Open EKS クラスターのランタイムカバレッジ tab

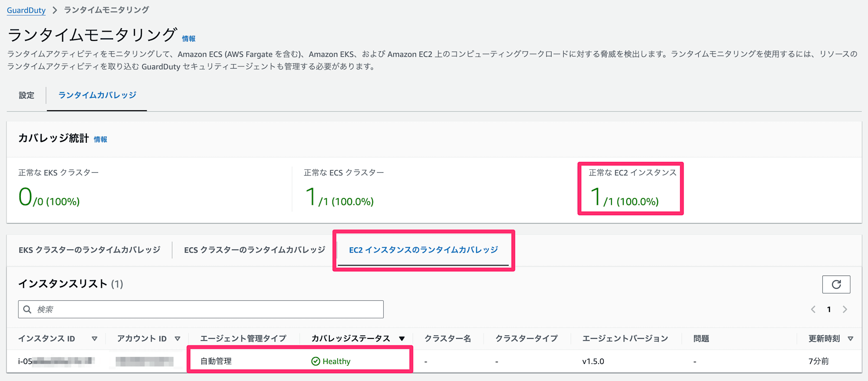click(x=89, y=250)
